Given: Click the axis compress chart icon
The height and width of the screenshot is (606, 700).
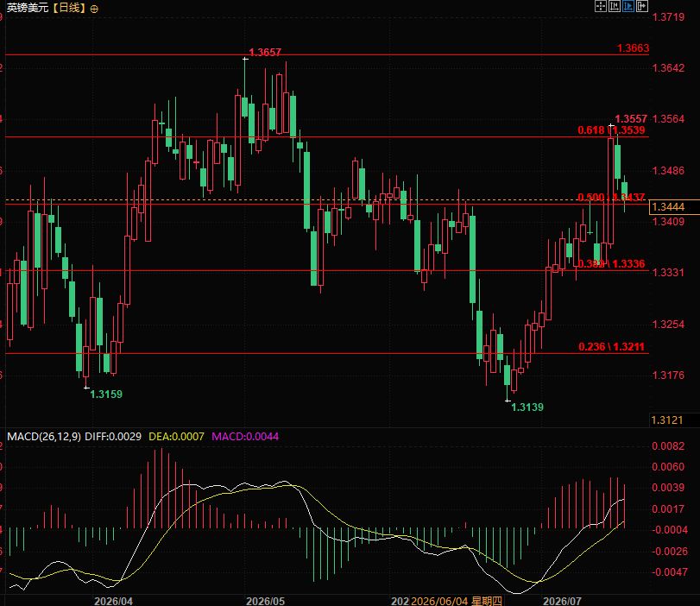Looking at the screenshot, I should point(615,6).
